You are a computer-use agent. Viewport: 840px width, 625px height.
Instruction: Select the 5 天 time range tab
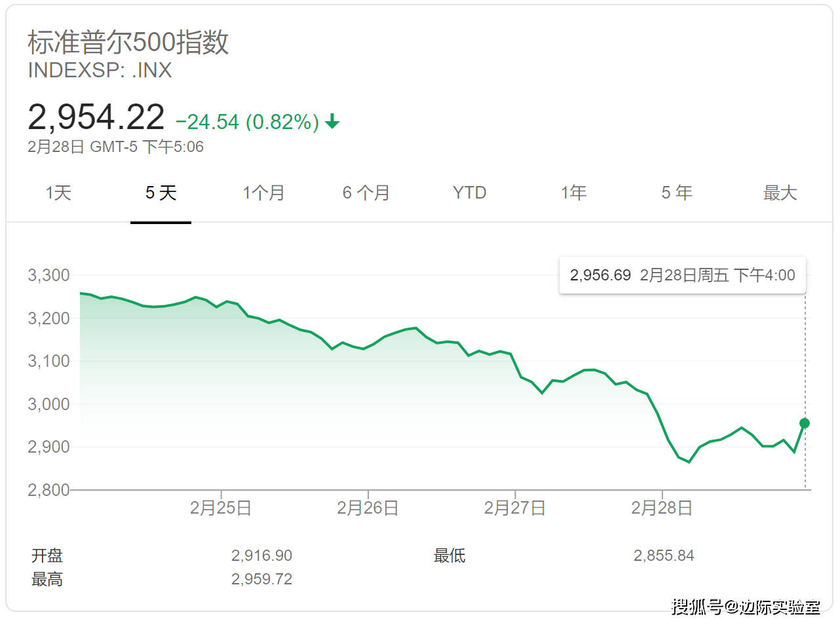click(161, 193)
